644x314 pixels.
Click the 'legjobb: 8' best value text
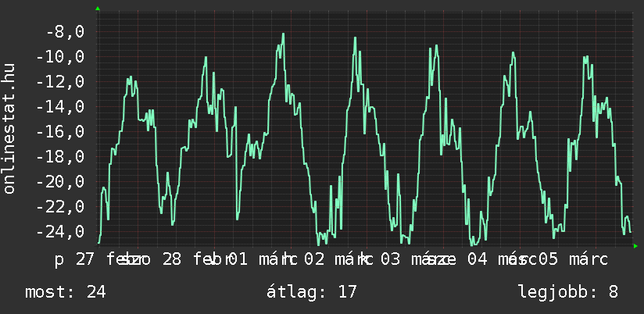[x=568, y=293]
